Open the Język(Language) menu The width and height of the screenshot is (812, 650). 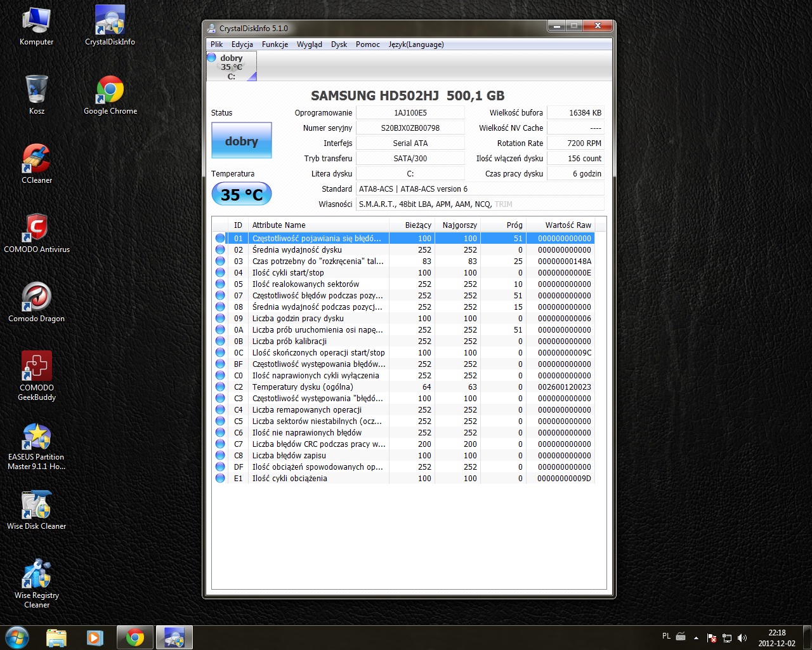pyautogui.click(x=416, y=44)
